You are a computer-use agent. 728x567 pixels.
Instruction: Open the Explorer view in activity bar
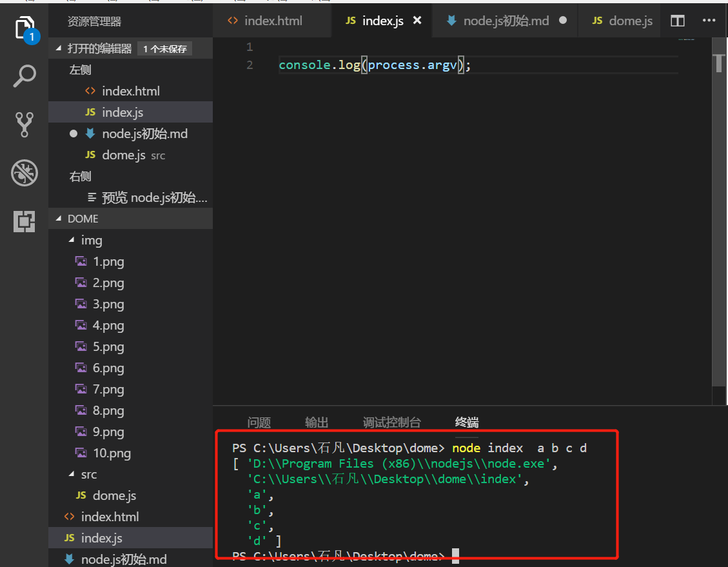(x=25, y=28)
